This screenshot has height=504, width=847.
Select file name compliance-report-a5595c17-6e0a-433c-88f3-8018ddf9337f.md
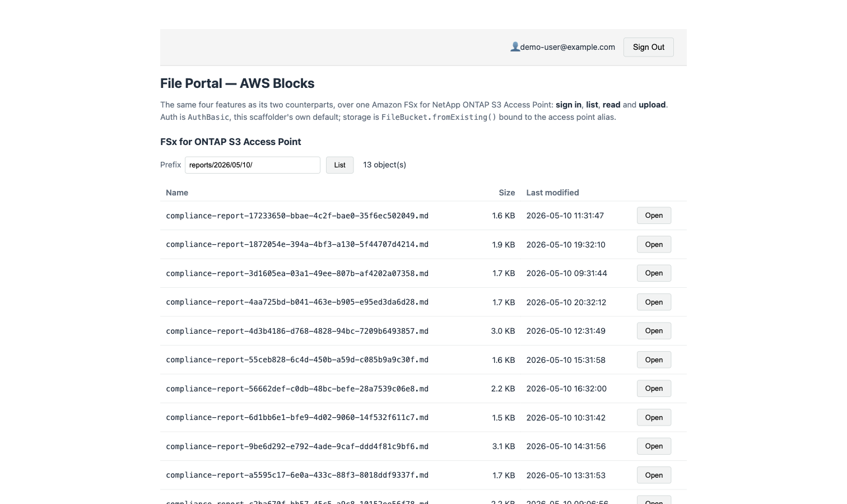coord(297,475)
